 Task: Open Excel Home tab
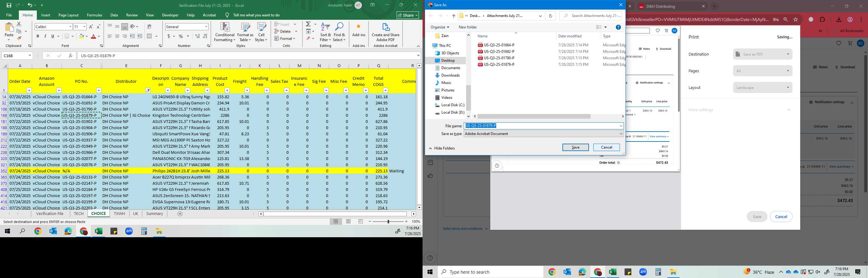pos(28,15)
